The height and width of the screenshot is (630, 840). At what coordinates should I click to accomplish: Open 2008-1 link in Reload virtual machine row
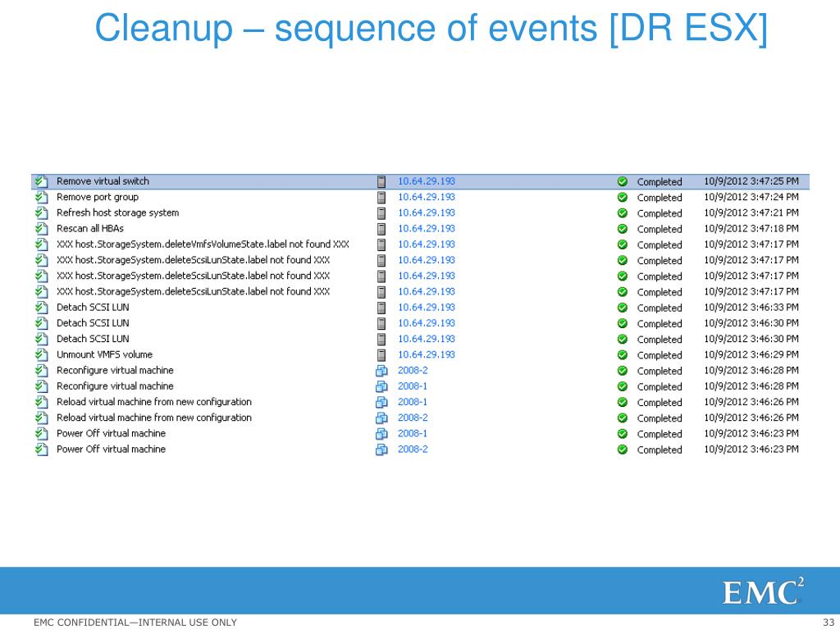point(413,402)
